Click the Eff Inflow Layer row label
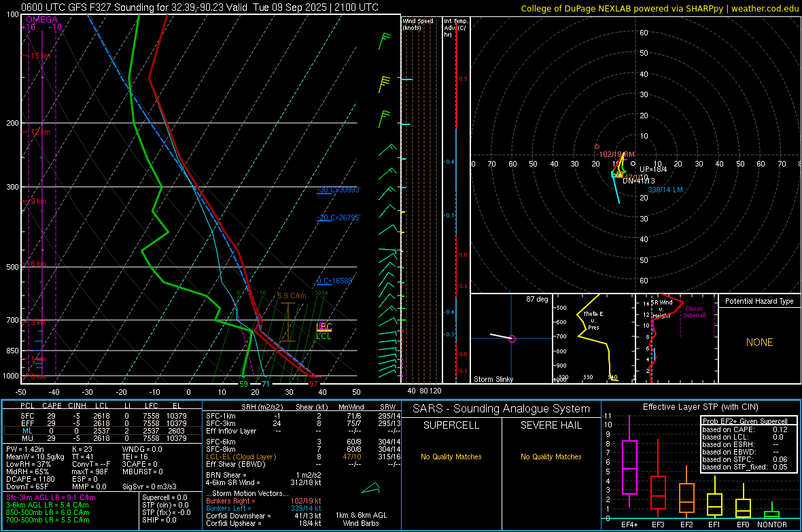The image size is (802, 532). (231, 431)
